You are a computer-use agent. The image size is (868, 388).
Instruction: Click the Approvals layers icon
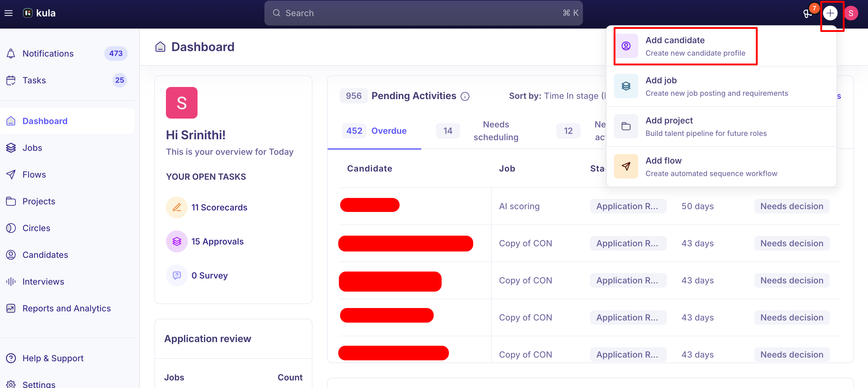(x=177, y=241)
